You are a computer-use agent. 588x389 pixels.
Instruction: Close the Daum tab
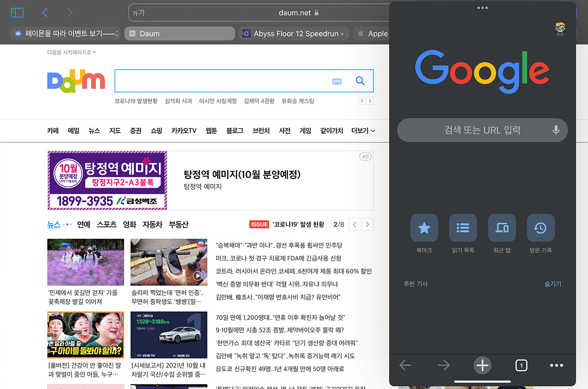coord(132,33)
